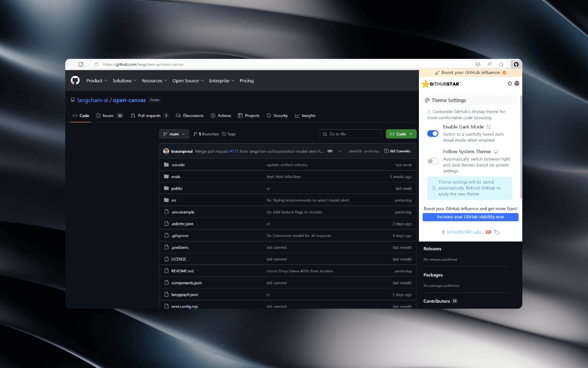Image resolution: width=588 pixels, height=368 pixels.
Task: Click the Go to file search field
Action: (350, 134)
